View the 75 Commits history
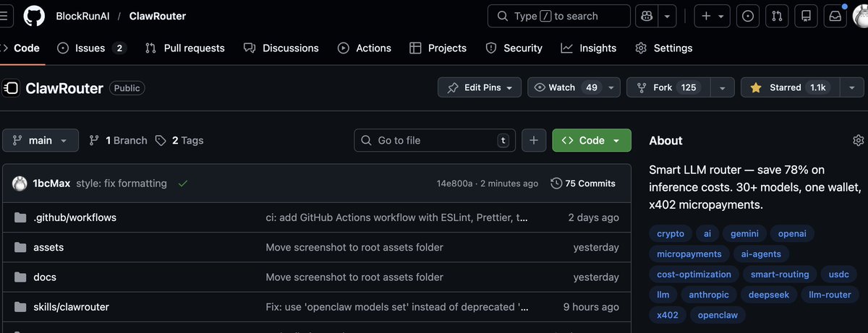Viewport: 868px width, 333px height. coord(583,183)
